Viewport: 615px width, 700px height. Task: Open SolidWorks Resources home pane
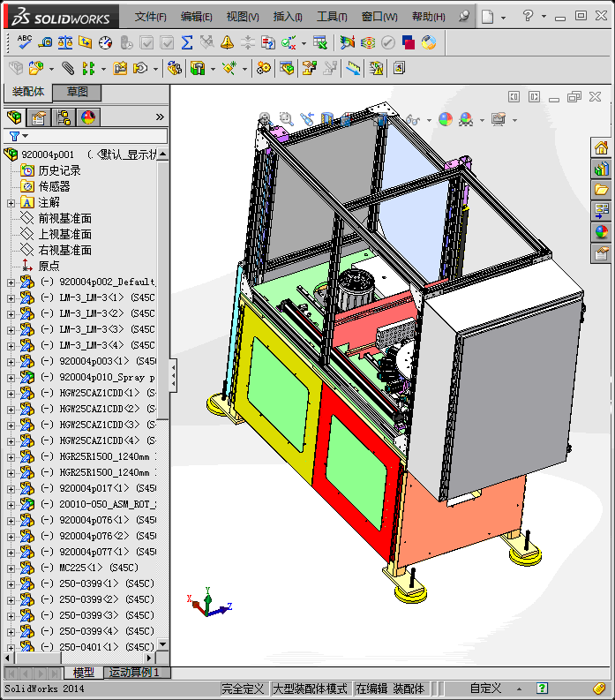(601, 147)
